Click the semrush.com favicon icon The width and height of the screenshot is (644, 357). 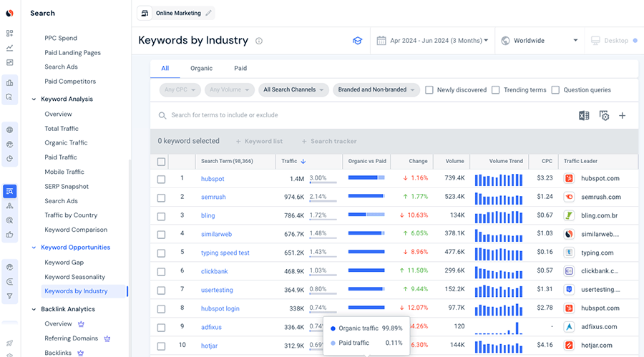pos(569,197)
